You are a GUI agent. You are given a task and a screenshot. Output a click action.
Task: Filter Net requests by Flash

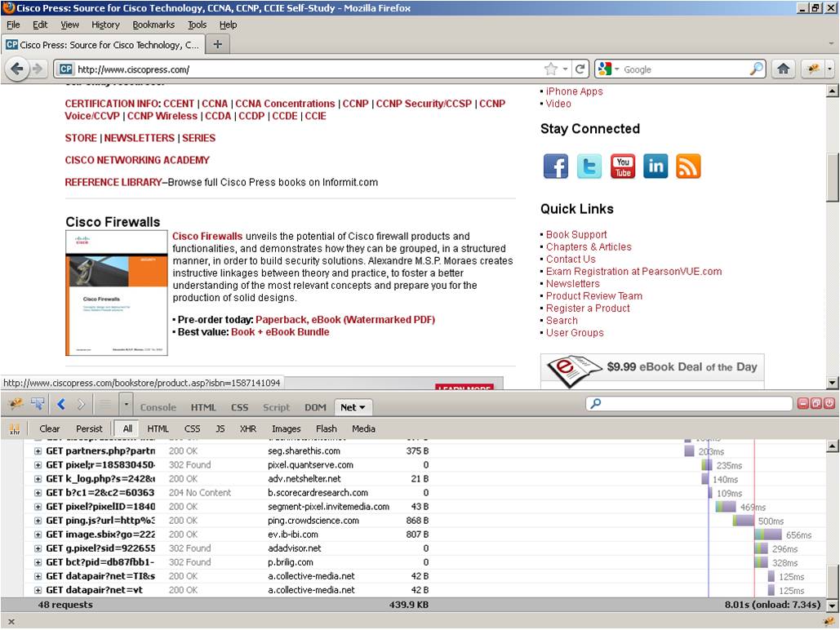327,428
